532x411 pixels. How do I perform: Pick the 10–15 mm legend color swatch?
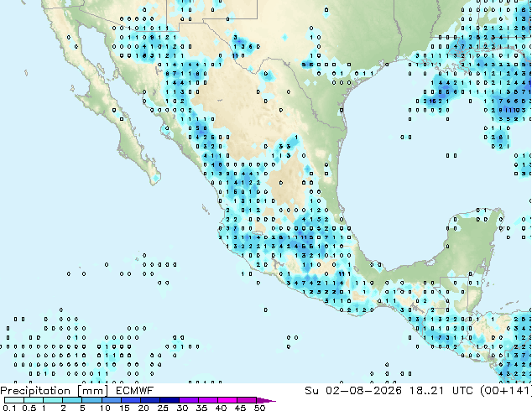pos(112,400)
